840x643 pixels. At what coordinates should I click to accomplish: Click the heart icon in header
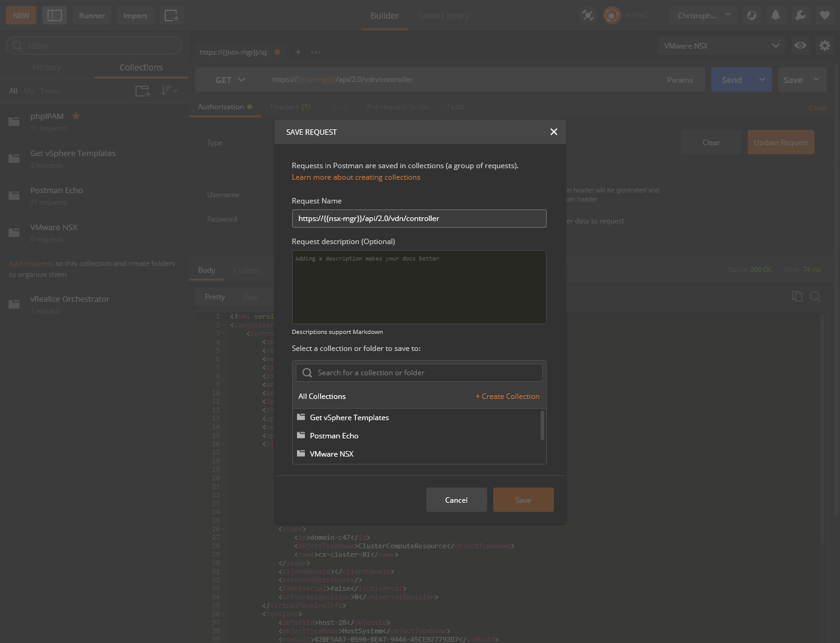pyautogui.click(x=824, y=15)
